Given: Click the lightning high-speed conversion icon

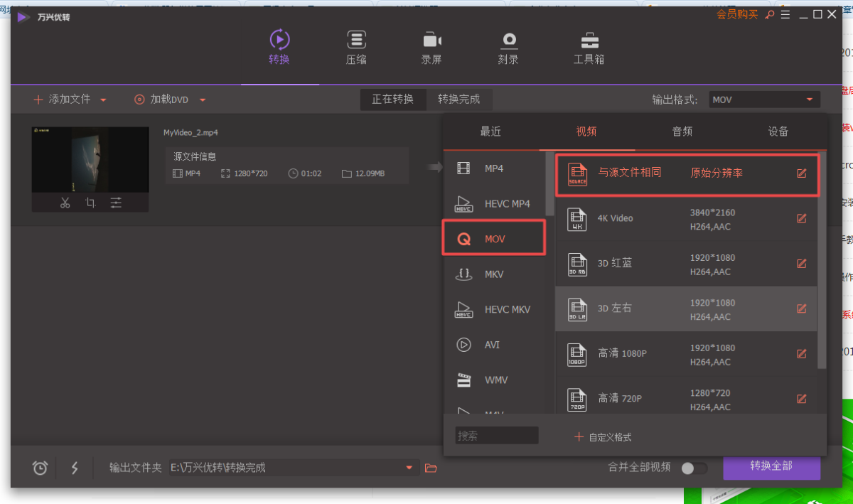Looking at the screenshot, I should tap(75, 468).
